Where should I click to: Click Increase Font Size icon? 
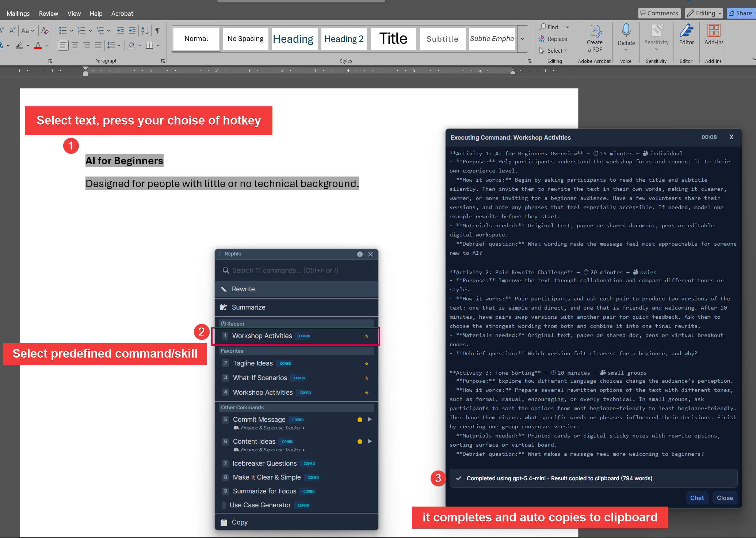pos(2,31)
